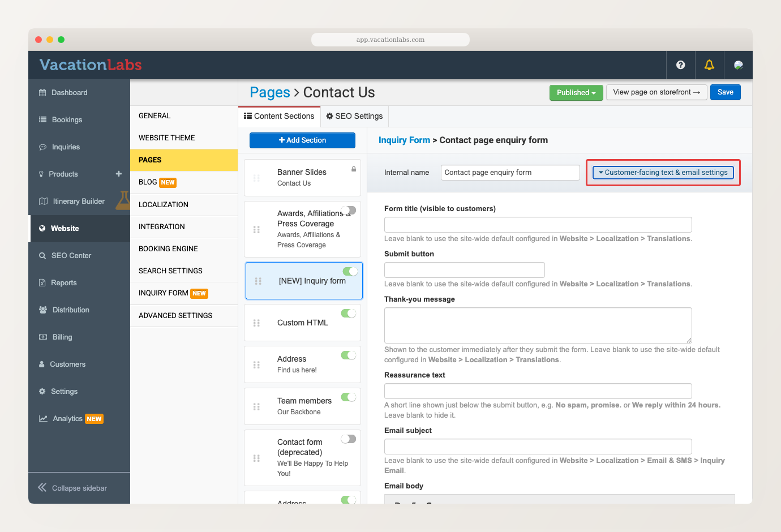The image size is (781, 532).
Task: Disable the [NEW] Inquiry form section toggle
Action: click(350, 271)
